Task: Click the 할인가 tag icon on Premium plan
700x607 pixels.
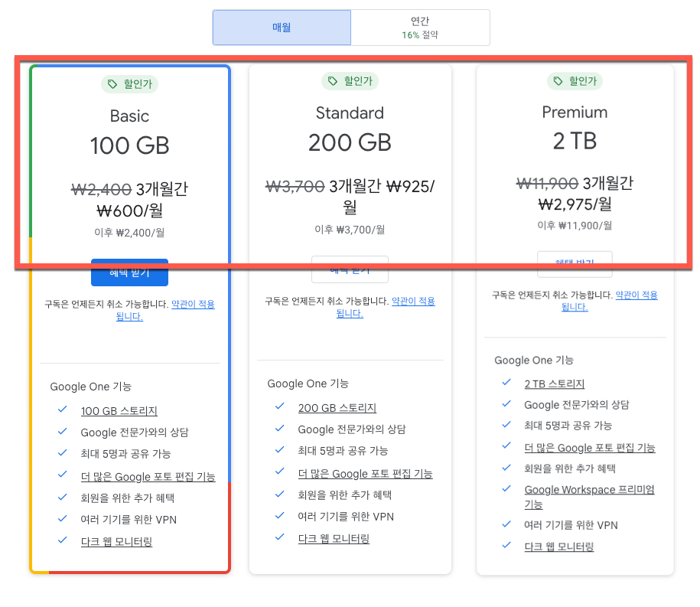Action: pyautogui.click(x=558, y=81)
